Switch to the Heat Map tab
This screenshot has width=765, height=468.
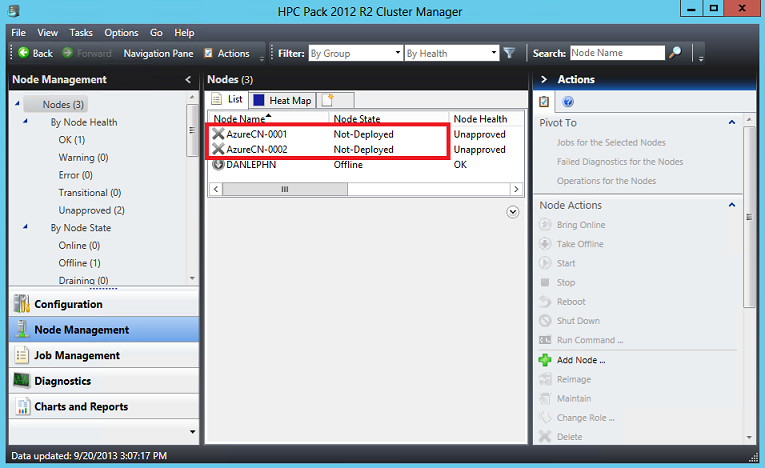[x=282, y=100]
